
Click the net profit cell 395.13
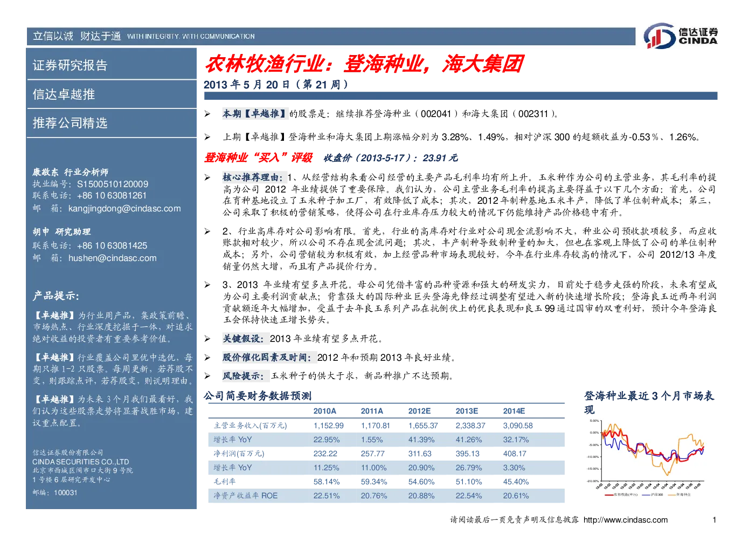tap(468, 454)
